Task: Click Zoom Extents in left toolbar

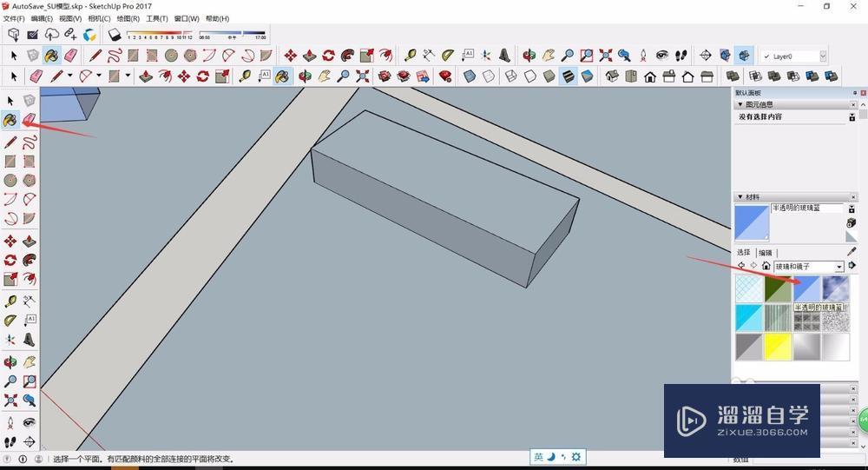Action: [10, 400]
